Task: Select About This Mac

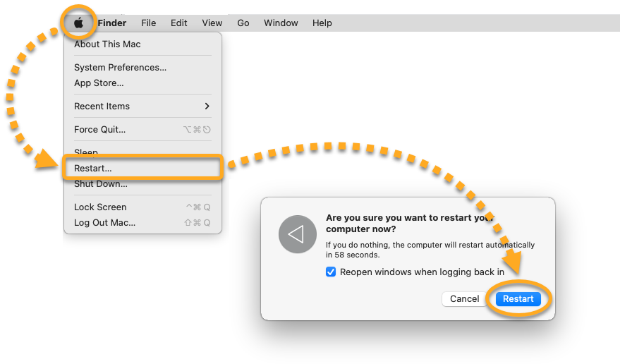Action: point(107,44)
